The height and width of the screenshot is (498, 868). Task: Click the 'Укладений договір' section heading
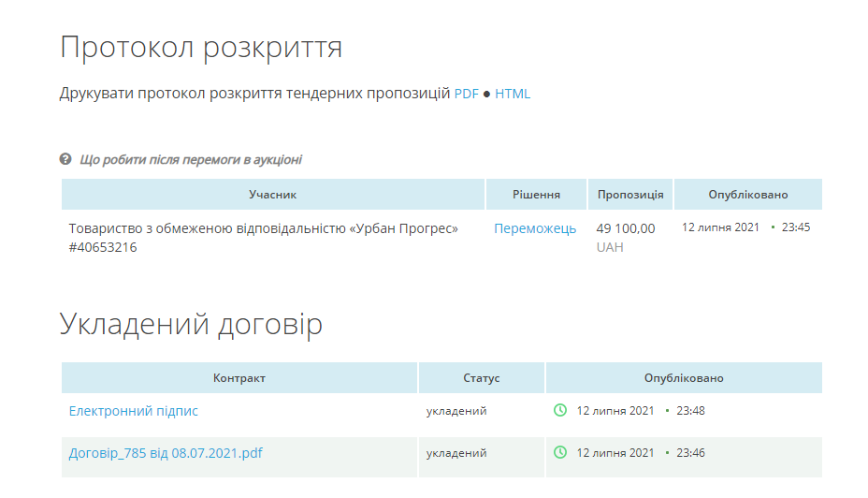(x=192, y=324)
